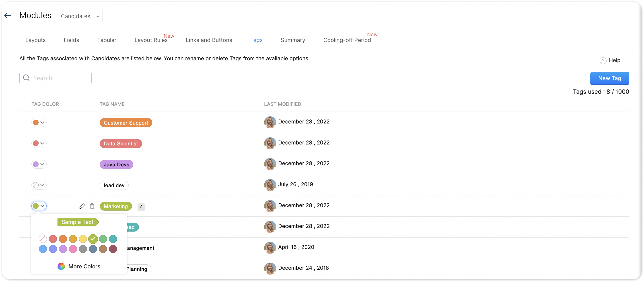Switch to the Summary tab
This screenshot has height=282, width=644.
(x=293, y=40)
